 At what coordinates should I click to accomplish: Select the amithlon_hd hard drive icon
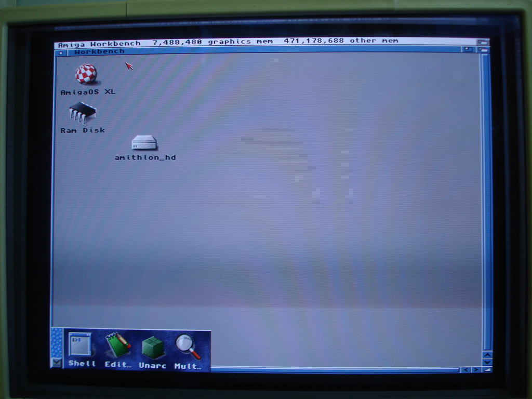tap(144, 142)
